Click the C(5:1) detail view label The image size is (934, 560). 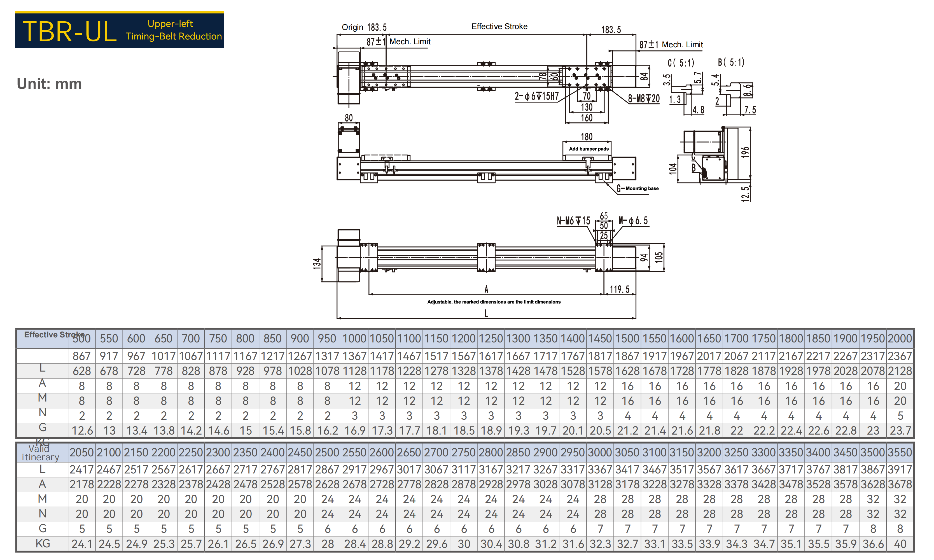coord(681,63)
